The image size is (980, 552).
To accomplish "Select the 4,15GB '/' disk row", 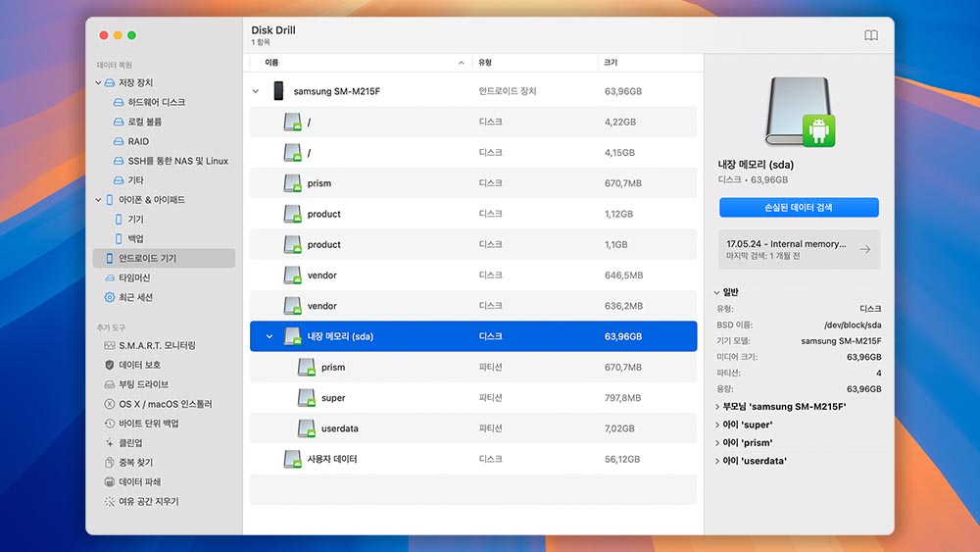I will pyautogui.click(x=473, y=153).
